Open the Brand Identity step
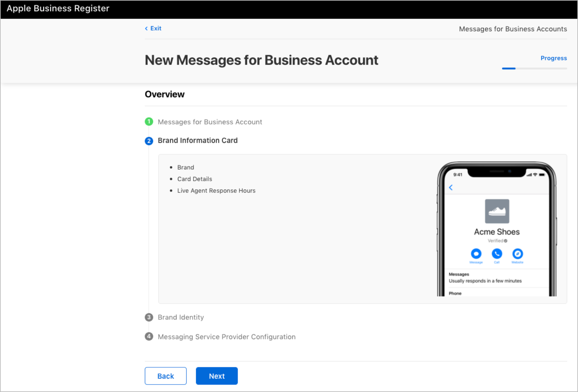This screenshot has width=578, height=392. 181,317
